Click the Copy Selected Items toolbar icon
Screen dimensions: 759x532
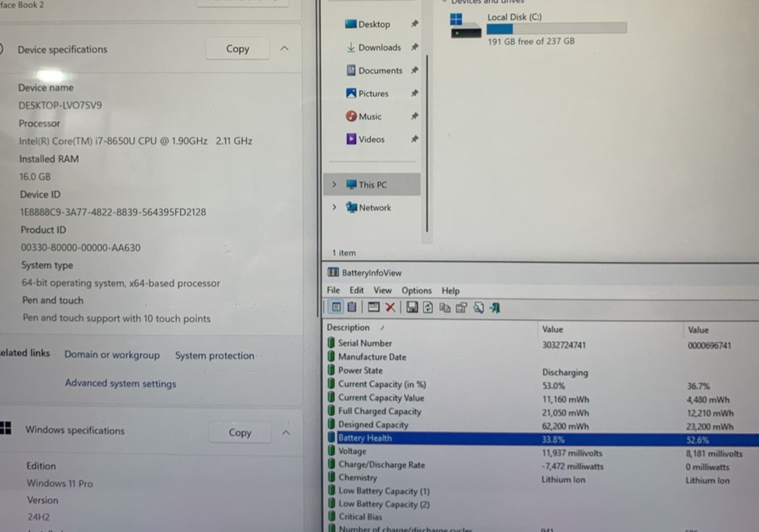[x=445, y=308]
